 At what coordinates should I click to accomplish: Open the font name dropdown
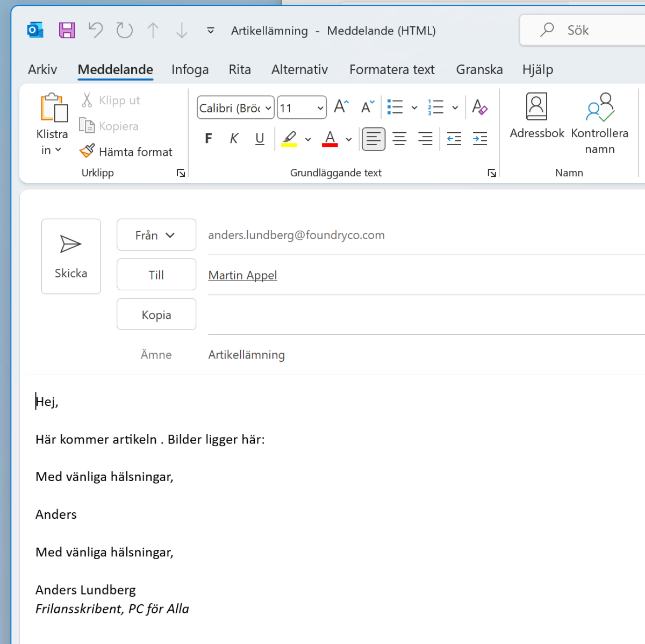(x=268, y=108)
